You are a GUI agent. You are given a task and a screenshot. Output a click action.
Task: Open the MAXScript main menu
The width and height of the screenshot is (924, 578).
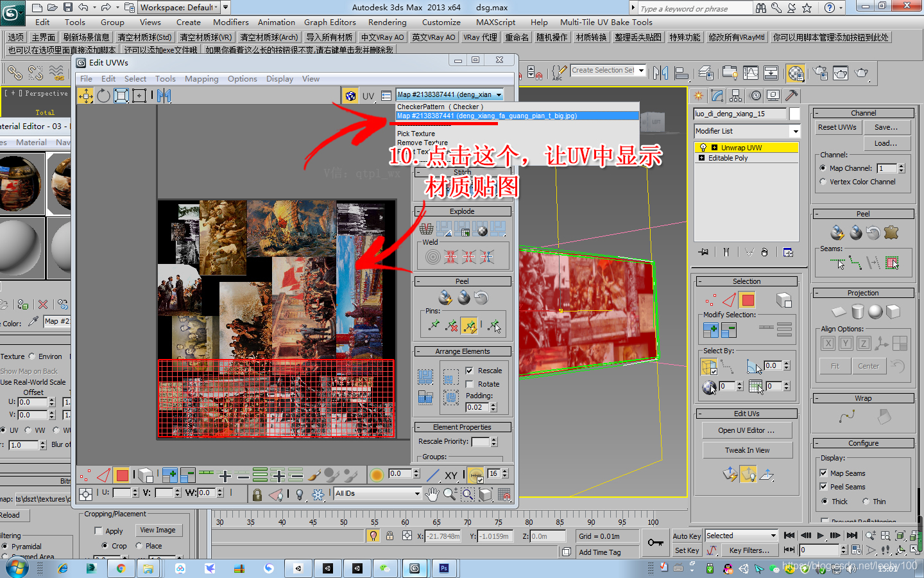495,22
